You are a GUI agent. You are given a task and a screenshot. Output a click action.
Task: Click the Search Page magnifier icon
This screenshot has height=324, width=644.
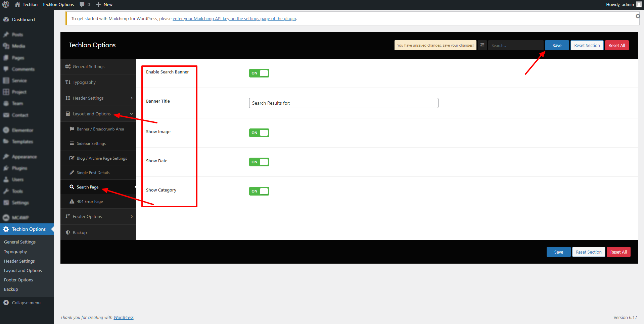pyautogui.click(x=72, y=187)
